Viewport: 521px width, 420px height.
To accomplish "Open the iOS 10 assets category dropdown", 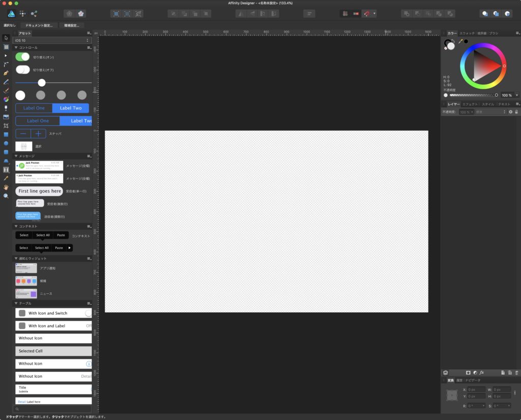I will tap(52, 40).
